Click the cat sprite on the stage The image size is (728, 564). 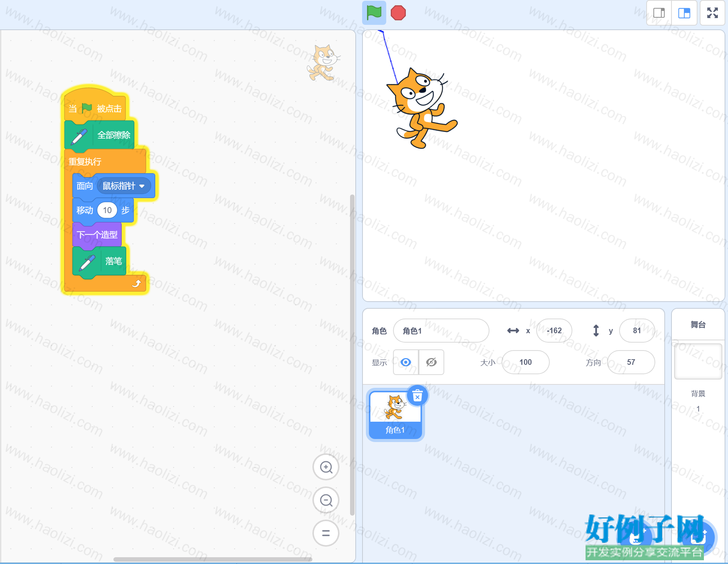421,108
